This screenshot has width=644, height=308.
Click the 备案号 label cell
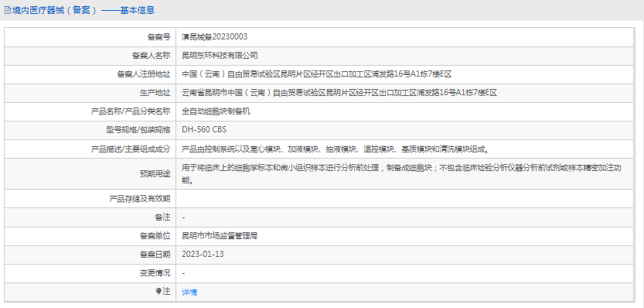tap(90, 37)
